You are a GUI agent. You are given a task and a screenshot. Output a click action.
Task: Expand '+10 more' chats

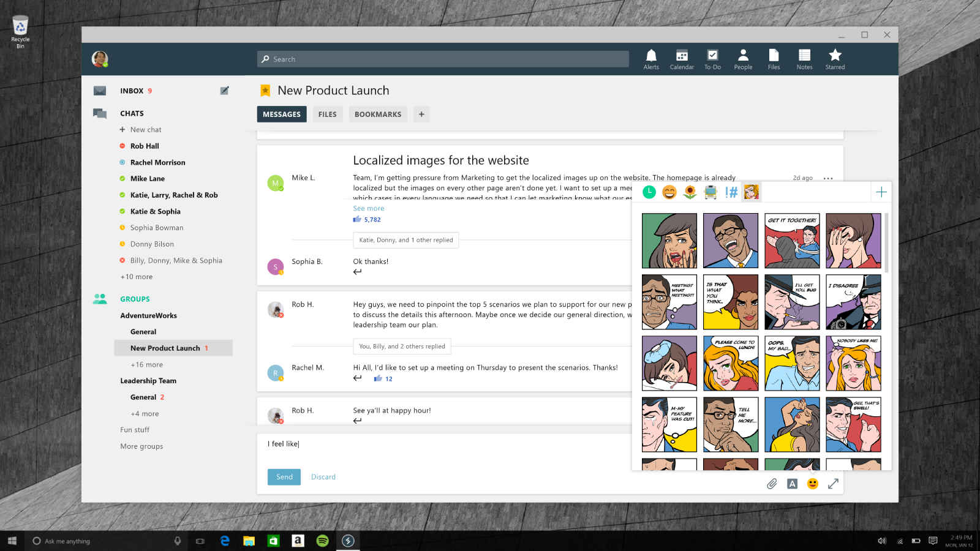pos(137,277)
